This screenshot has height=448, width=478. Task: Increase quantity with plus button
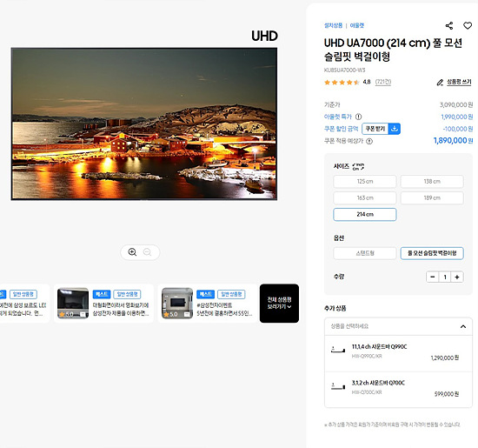click(457, 277)
